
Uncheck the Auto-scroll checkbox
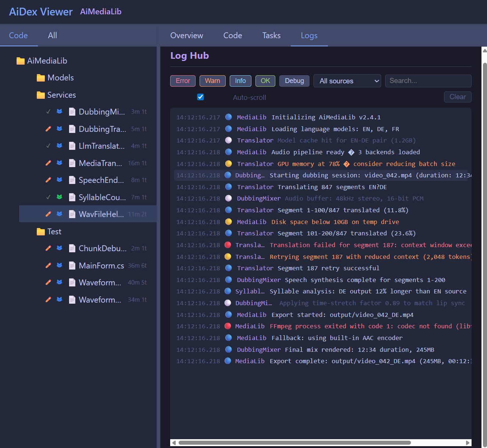click(x=200, y=97)
